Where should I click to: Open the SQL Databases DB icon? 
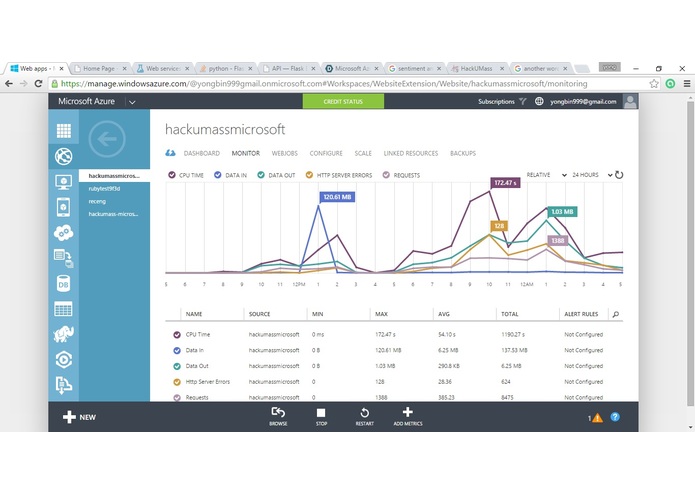[63, 284]
